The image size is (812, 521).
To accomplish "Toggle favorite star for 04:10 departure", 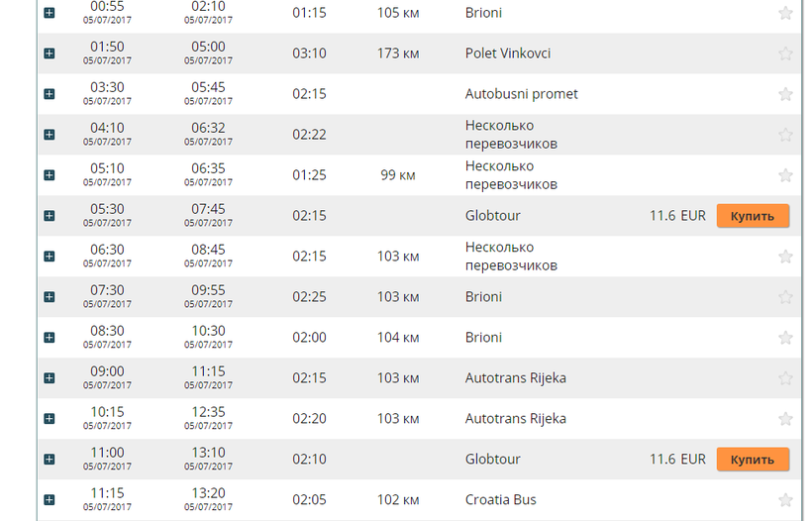I will click(x=785, y=135).
